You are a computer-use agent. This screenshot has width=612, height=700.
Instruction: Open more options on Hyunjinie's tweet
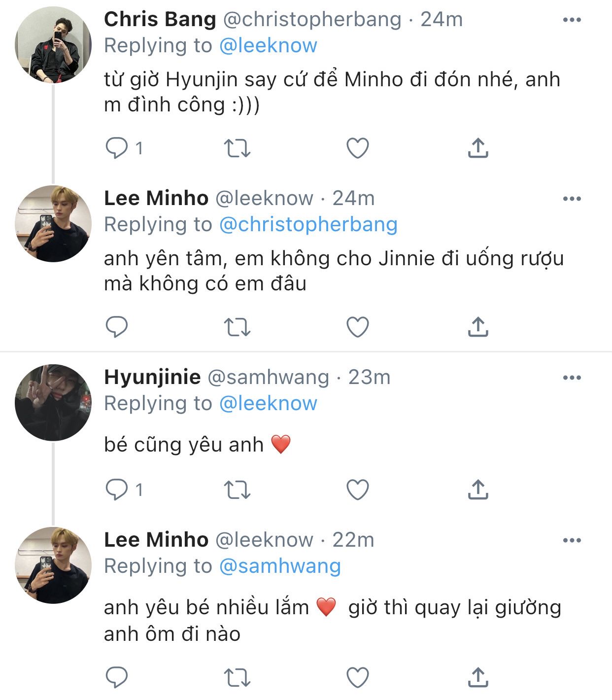point(572,378)
